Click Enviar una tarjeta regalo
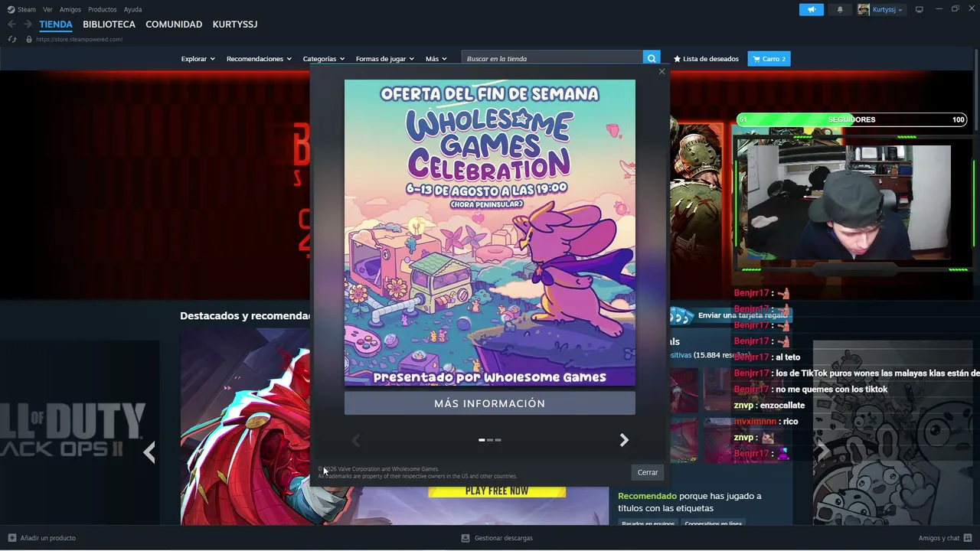Viewport: 980px width, 551px height. tap(730, 315)
